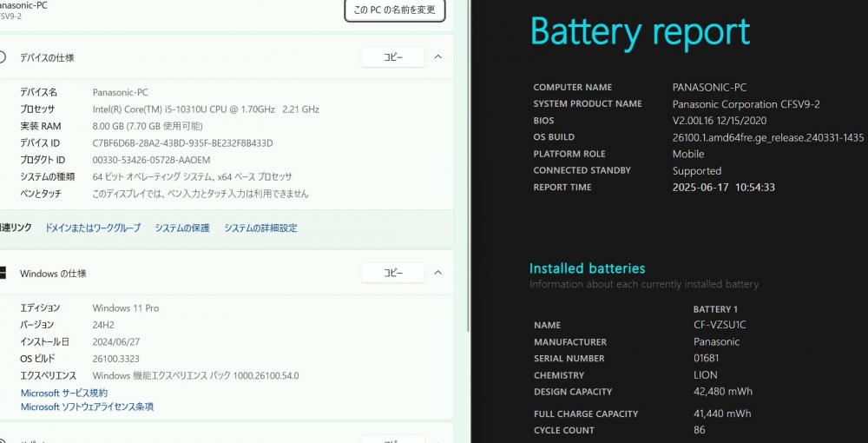Viewport: 868px width, 443px height.
Task: Click the Battery report heading
Action: tap(641, 33)
